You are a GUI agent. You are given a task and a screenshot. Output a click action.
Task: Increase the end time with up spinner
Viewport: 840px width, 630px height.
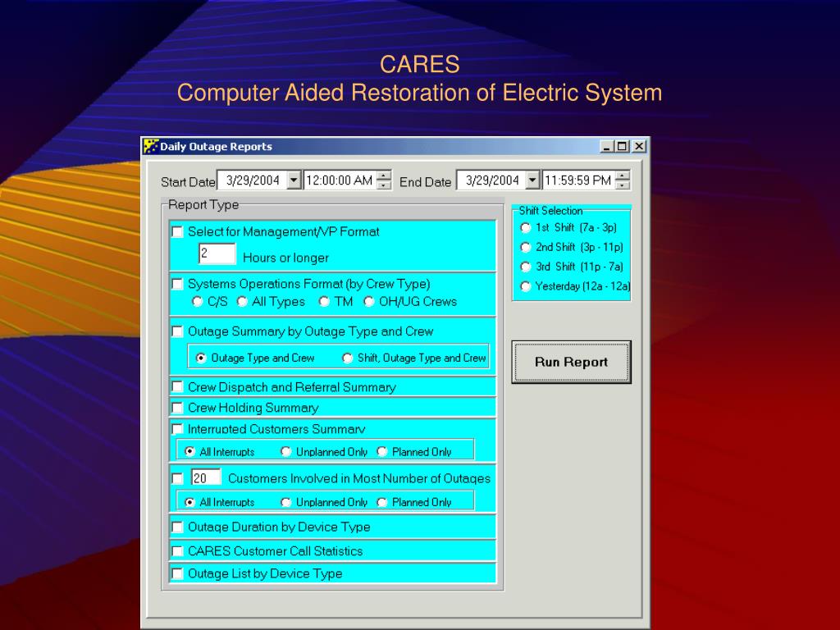pos(622,176)
